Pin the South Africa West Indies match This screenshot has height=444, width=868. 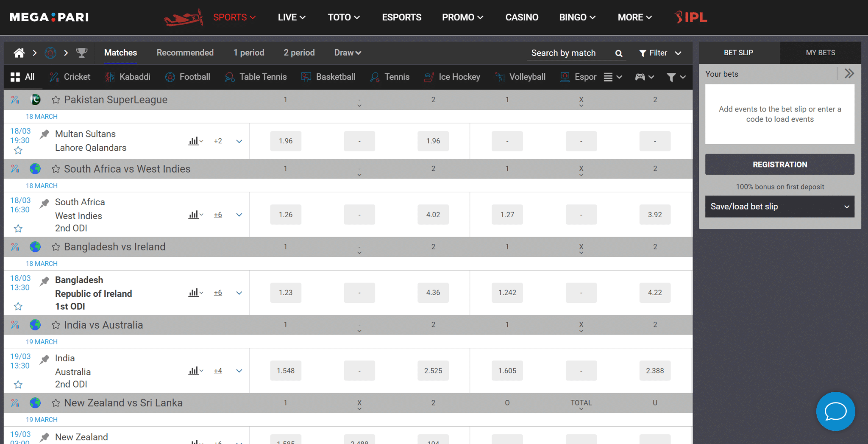click(x=45, y=204)
